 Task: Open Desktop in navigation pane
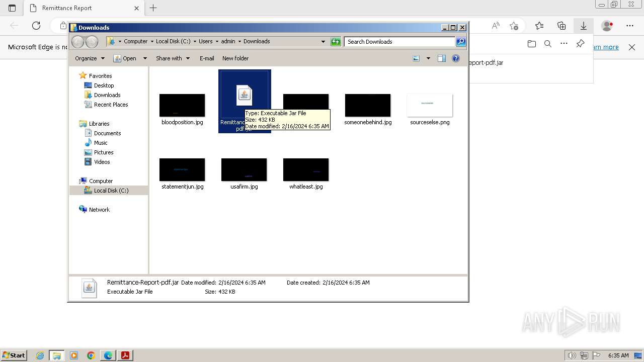(104, 85)
